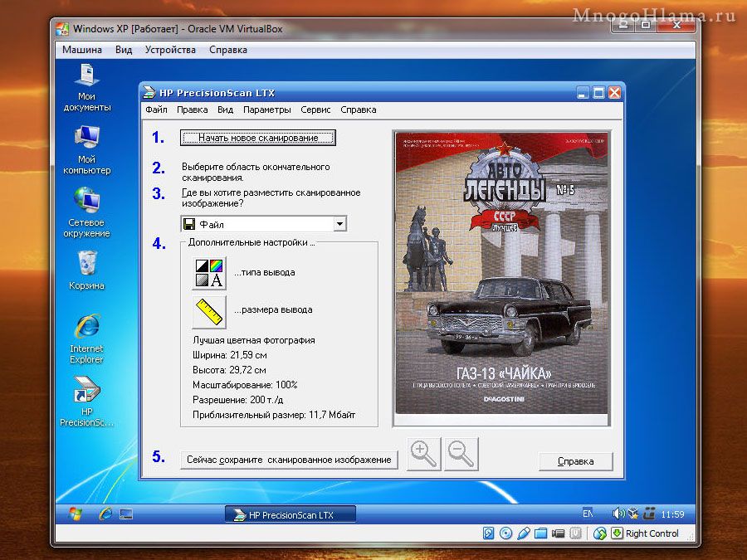Zoom in with the plus magnifier
Image resolution: width=747 pixels, height=560 pixels.
[423, 455]
